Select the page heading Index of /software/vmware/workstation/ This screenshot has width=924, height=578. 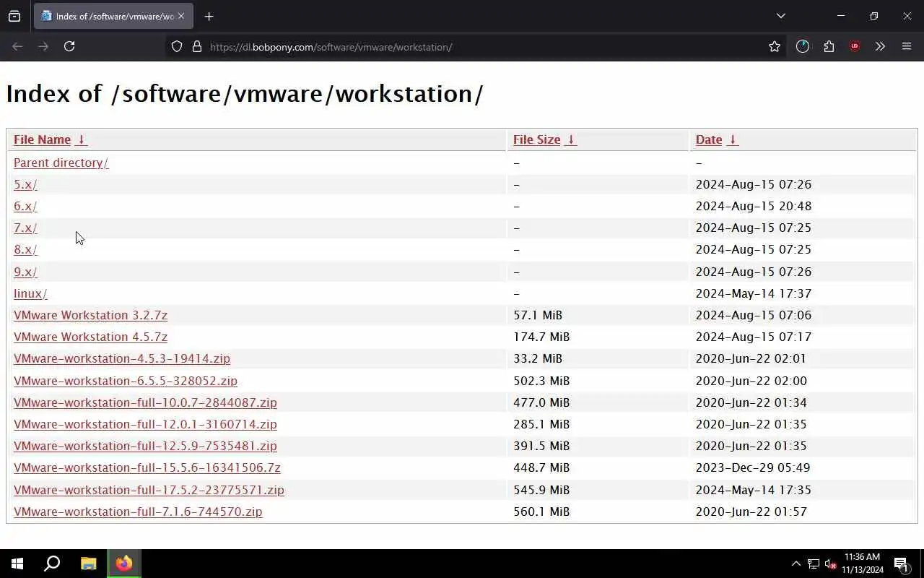click(x=245, y=94)
